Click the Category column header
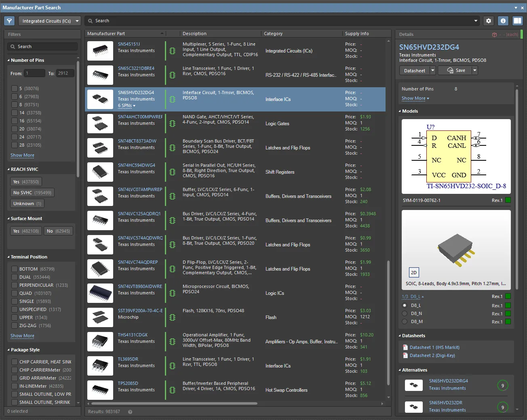This screenshot has width=527, height=420. pyautogui.click(x=301, y=34)
